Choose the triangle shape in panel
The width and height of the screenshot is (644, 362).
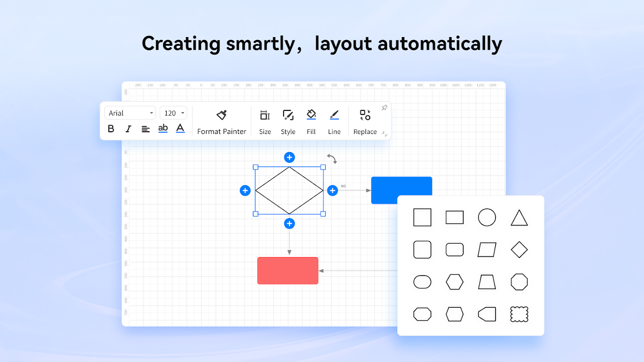pos(519,218)
